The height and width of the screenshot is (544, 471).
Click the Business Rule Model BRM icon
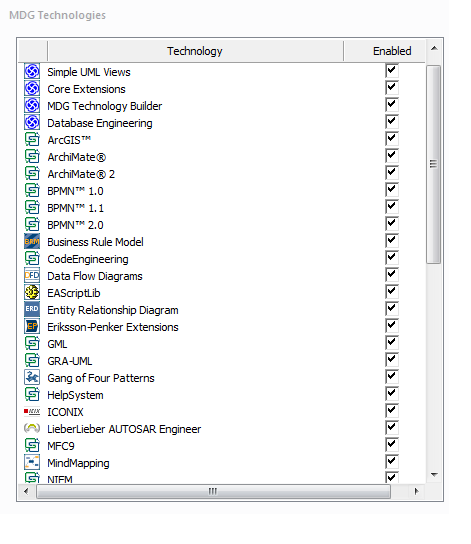pyautogui.click(x=32, y=241)
